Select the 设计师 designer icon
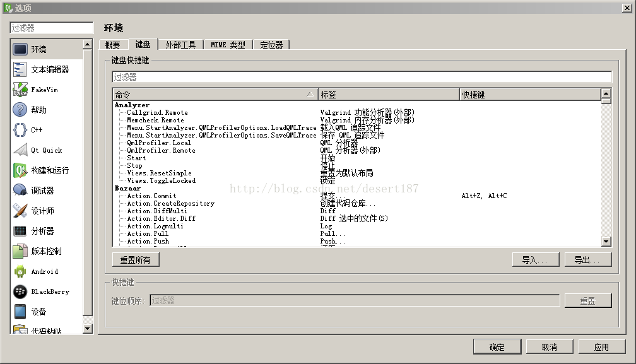This screenshot has height=364, width=636. [x=20, y=211]
